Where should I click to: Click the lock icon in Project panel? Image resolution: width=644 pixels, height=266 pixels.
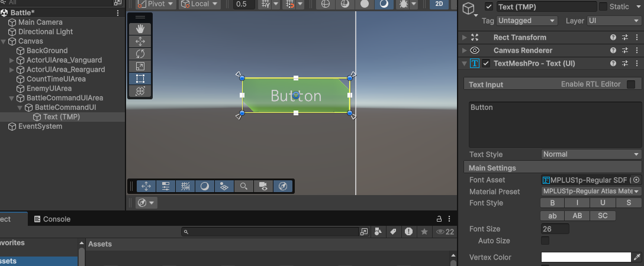439,219
